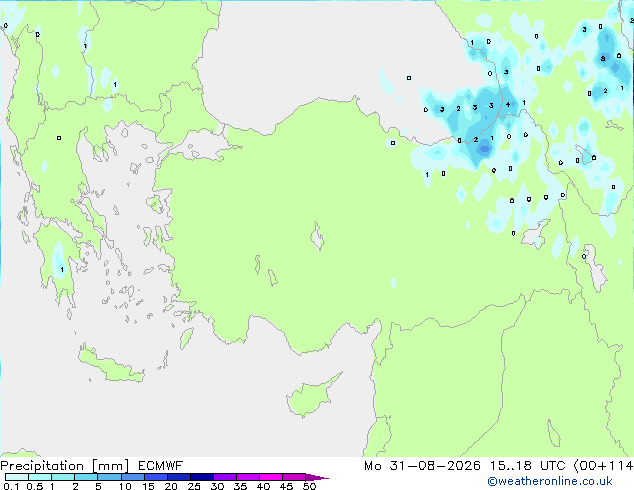Click the '35' legend scale label
Screen dimensions: 634x490
(240, 486)
